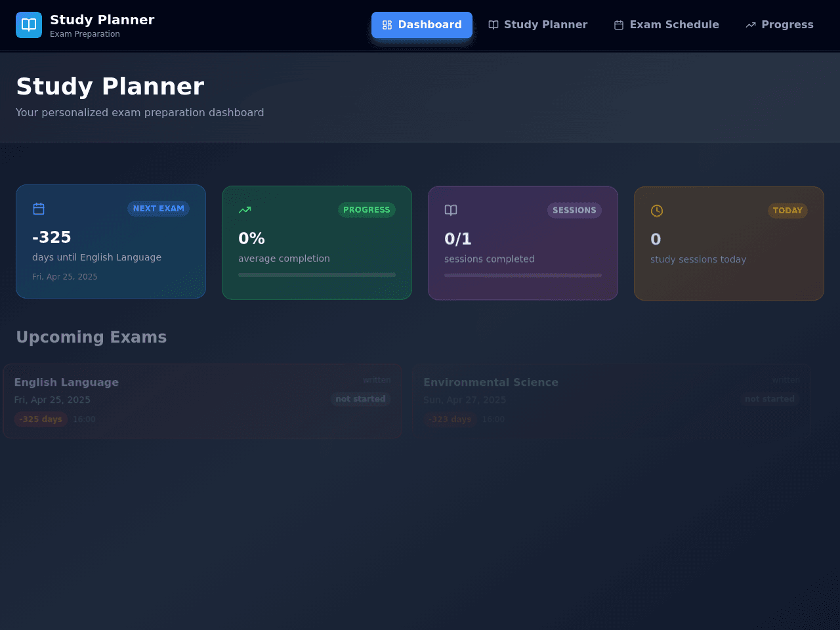Click 'Your personalized exam preparation dashboard' text

140,112
